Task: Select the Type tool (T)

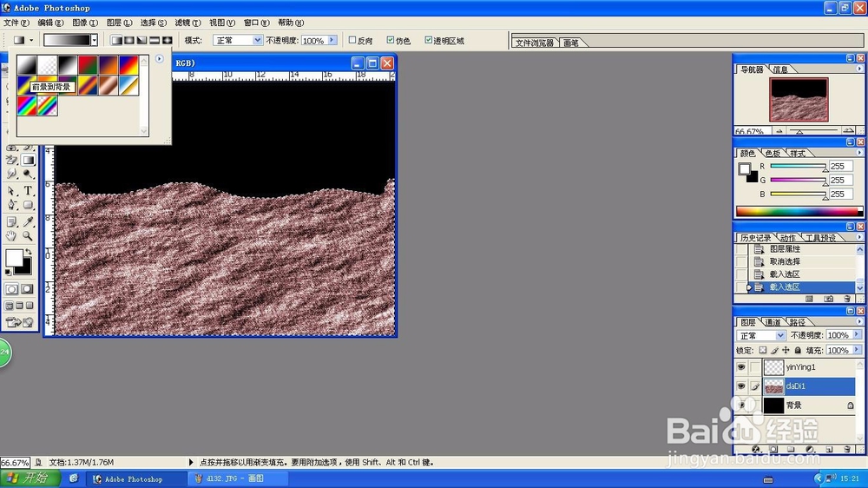Action: click(x=29, y=190)
